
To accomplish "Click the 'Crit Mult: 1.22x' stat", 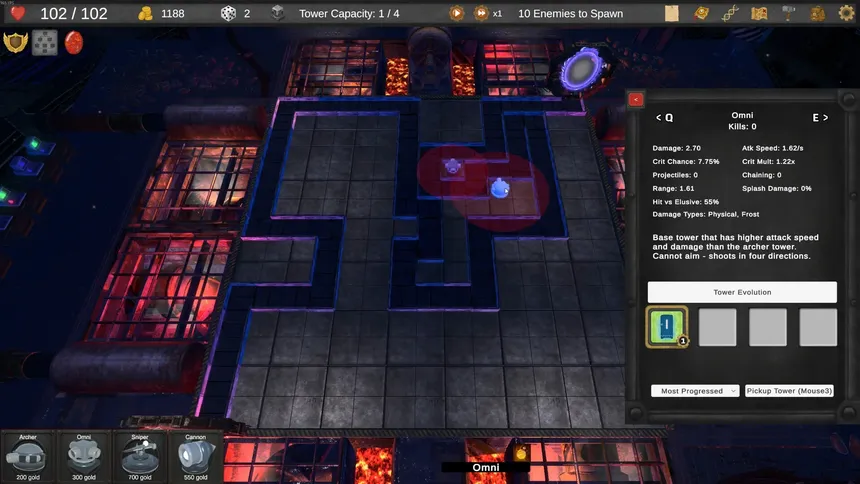I will pyautogui.click(x=768, y=161).
